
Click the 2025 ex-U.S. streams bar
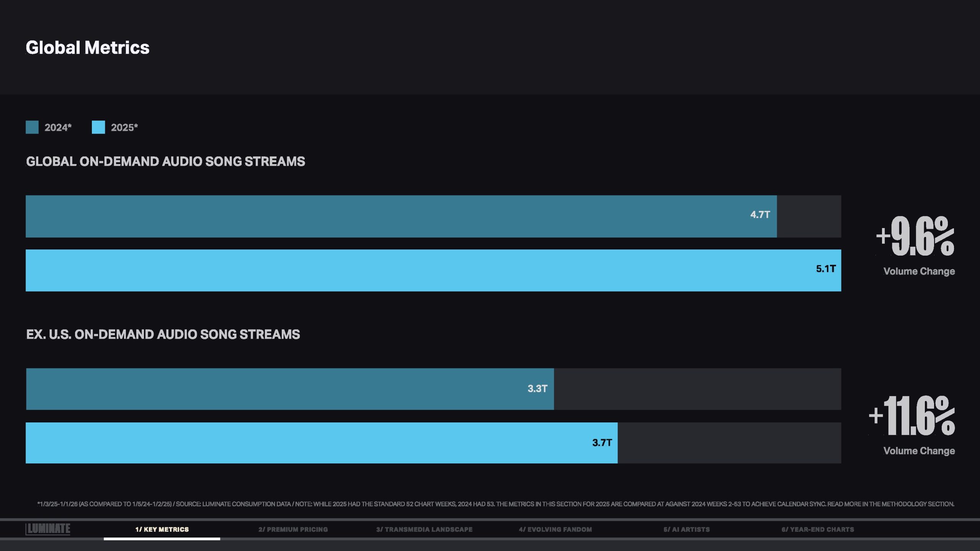coord(306,443)
